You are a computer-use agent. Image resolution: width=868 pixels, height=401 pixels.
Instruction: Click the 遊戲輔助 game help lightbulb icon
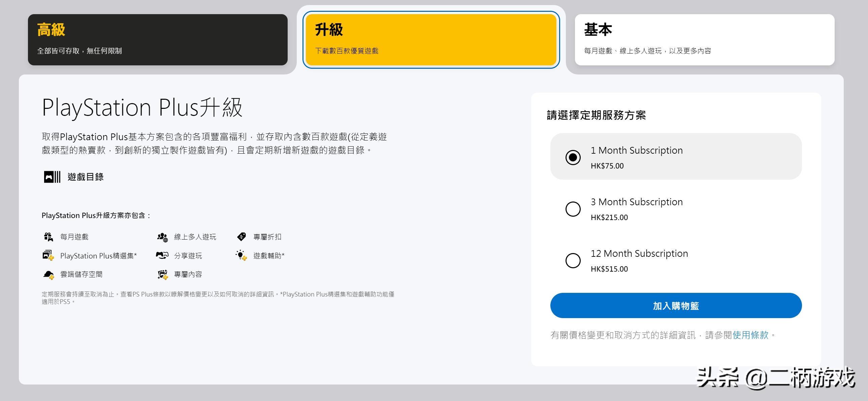pyautogui.click(x=241, y=255)
